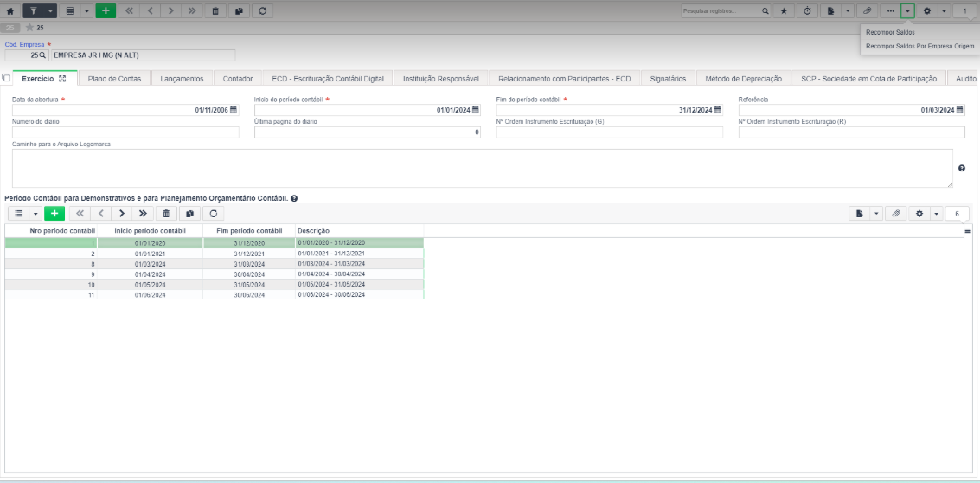Duplicate record with the top copy icon

239,10
